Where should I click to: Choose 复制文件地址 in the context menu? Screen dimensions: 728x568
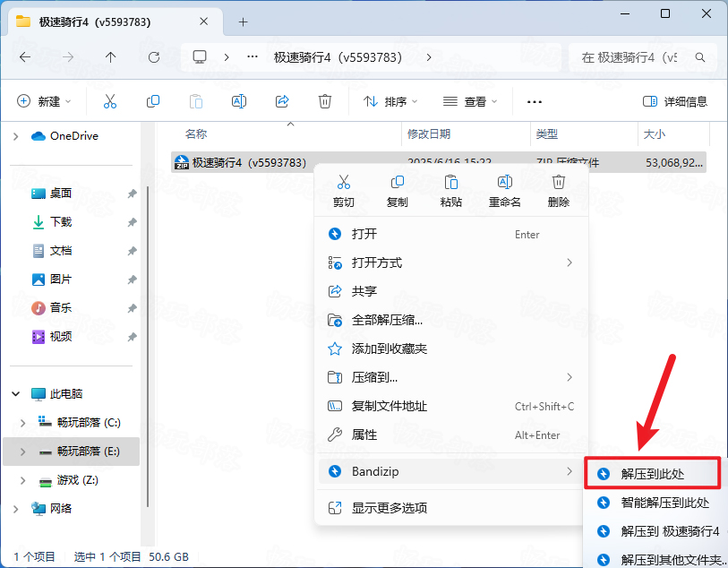pos(450,406)
